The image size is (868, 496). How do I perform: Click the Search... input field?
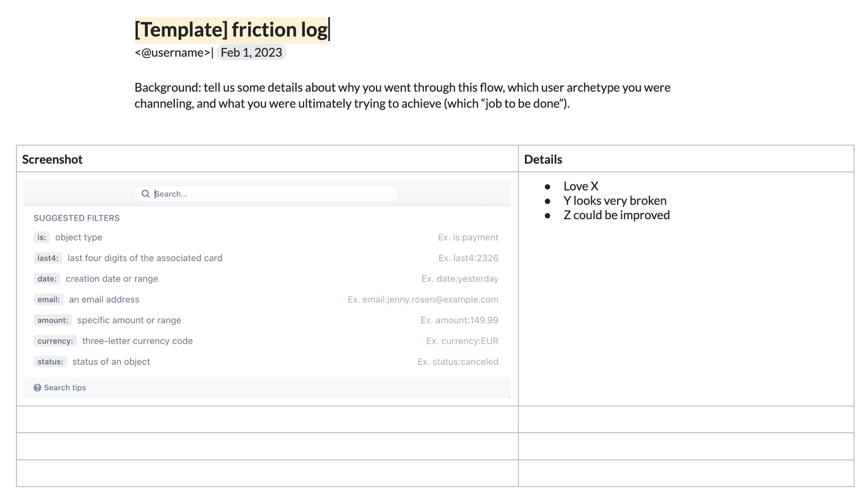click(271, 194)
